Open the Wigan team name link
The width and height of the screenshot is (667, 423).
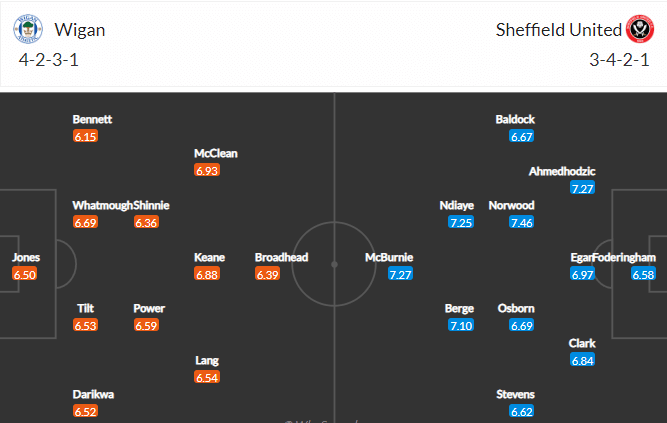[x=80, y=30]
